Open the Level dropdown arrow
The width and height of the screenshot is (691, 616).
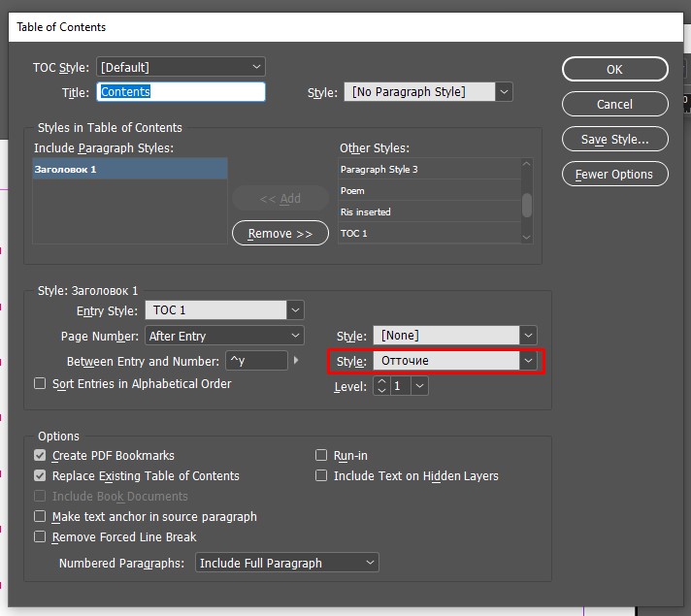pyautogui.click(x=419, y=386)
